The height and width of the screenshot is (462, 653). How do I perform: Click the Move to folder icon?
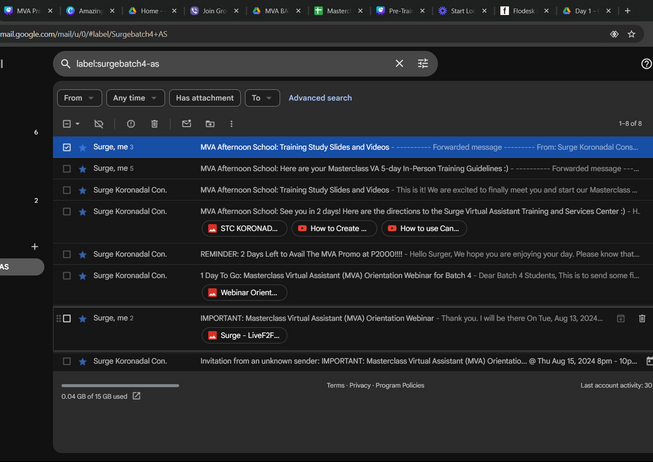click(210, 124)
